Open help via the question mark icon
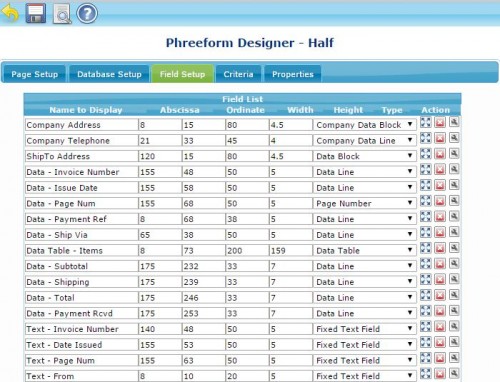The width and height of the screenshot is (500, 382). pyautogui.click(x=87, y=14)
